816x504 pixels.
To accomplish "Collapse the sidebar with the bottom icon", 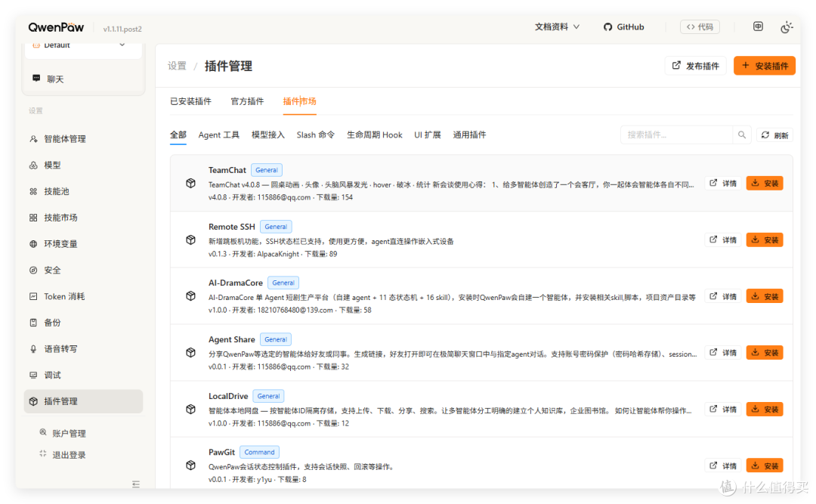I will click(136, 484).
